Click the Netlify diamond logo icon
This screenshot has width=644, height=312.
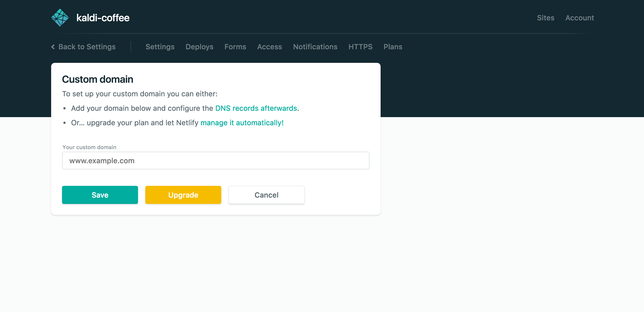tap(60, 17)
